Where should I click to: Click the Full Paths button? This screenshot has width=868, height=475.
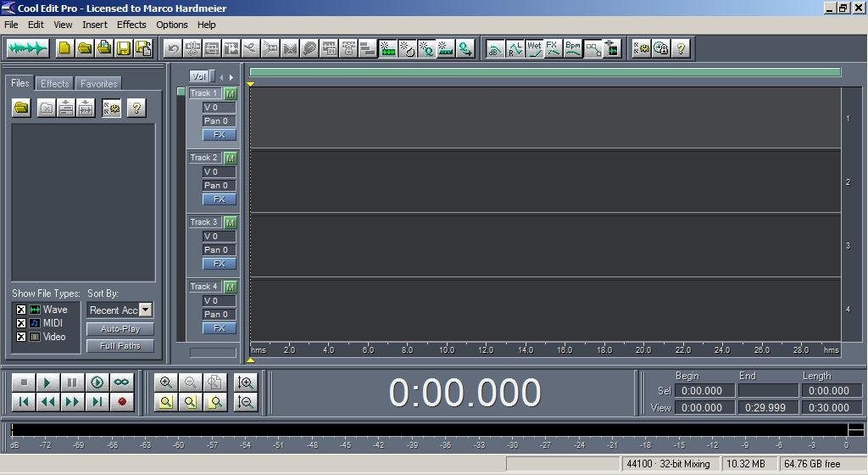point(120,346)
